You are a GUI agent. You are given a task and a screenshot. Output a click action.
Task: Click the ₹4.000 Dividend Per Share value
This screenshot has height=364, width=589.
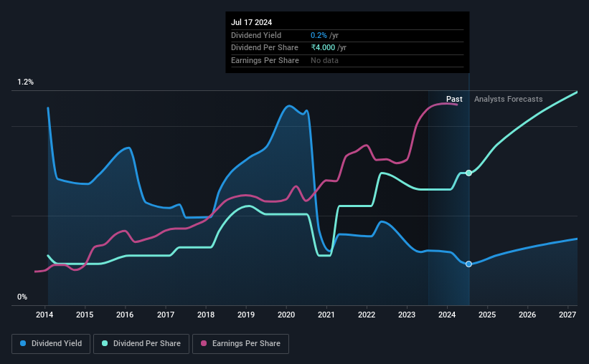(323, 48)
